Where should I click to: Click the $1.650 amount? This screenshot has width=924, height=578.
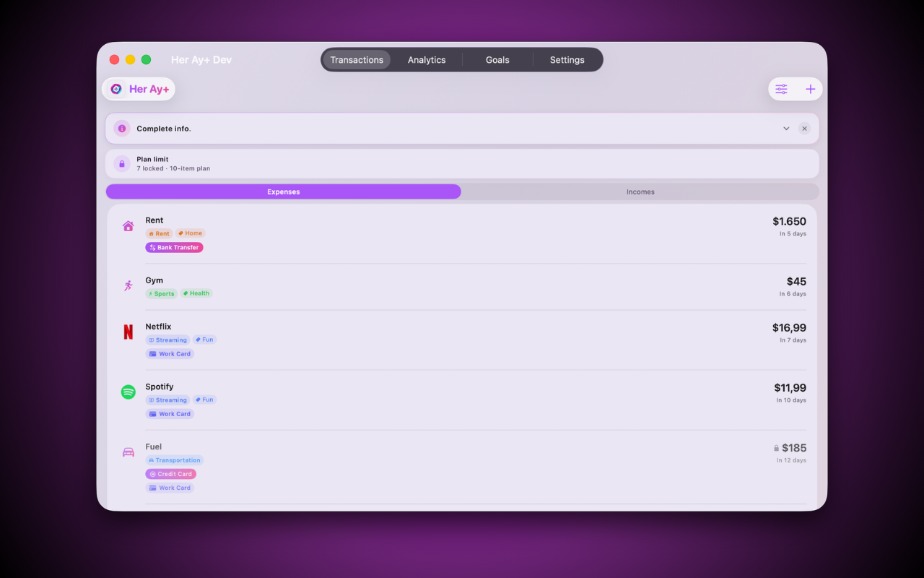click(789, 221)
